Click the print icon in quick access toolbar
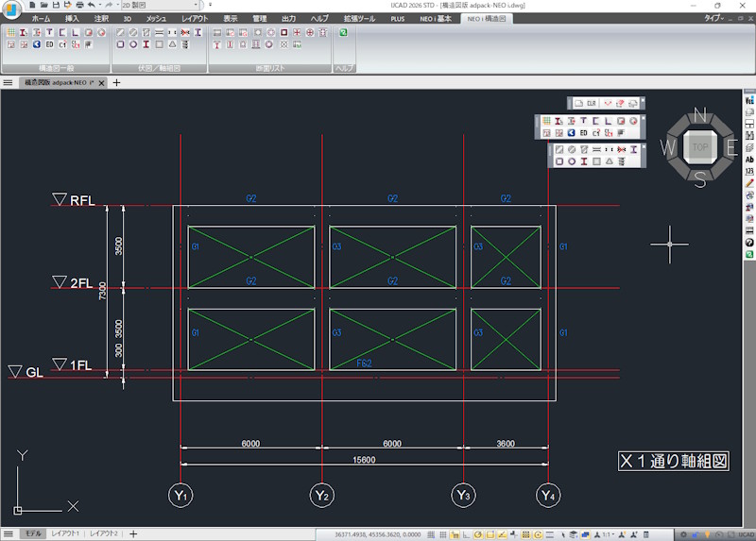 (79, 5)
